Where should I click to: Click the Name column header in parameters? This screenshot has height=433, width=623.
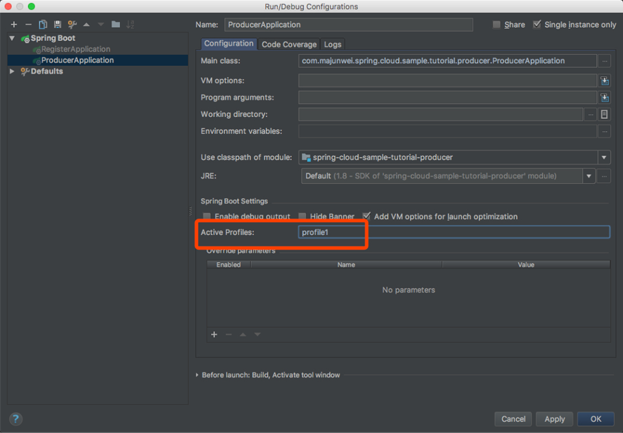pyautogui.click(x=346, y=265)
